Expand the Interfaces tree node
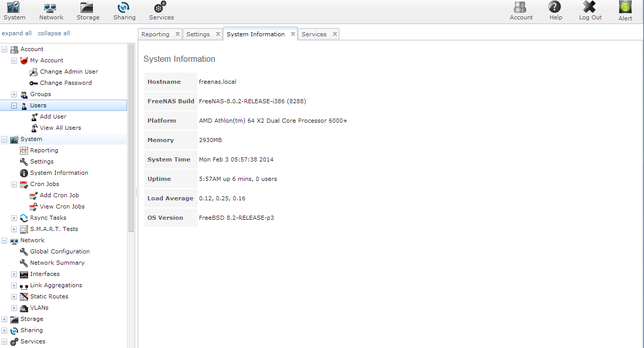This screenshot has width=644, height=348. (x=14, y=274)
